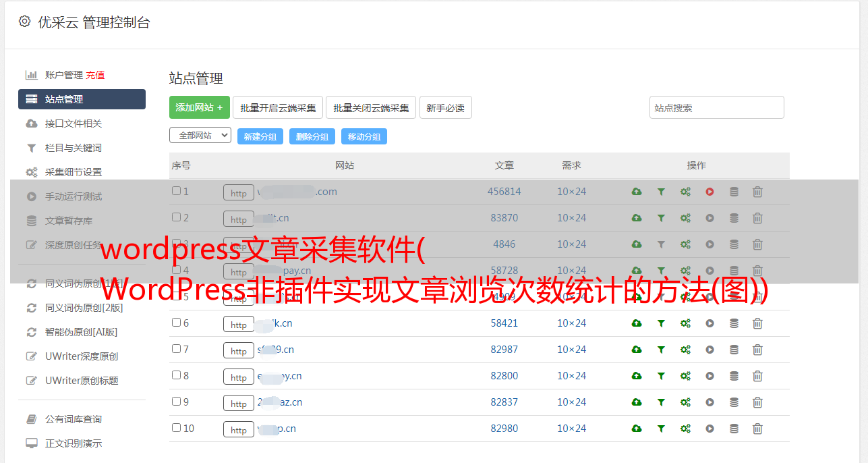Screen dimensions: 868x463
Task: Click the green 添加网站 + button
Action: pos(200,107)
